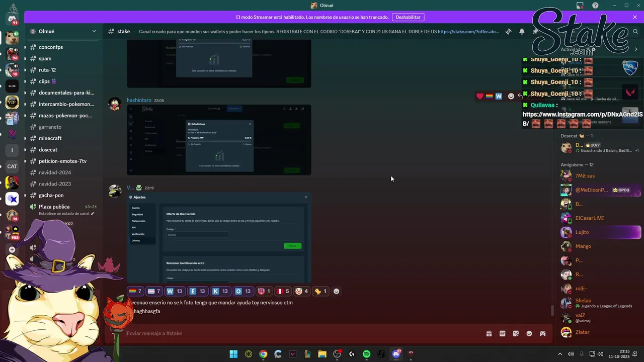644x362 pixels.
Task: Toggle the Peru flag reaction with 5
Action: tap(283, 291)
